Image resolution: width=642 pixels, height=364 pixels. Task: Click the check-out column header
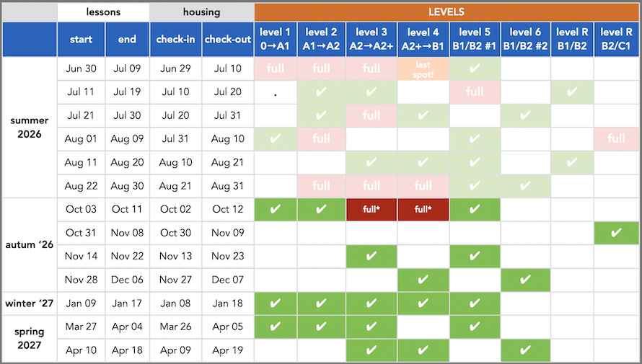pyautogui.click(x=228, y=39)
